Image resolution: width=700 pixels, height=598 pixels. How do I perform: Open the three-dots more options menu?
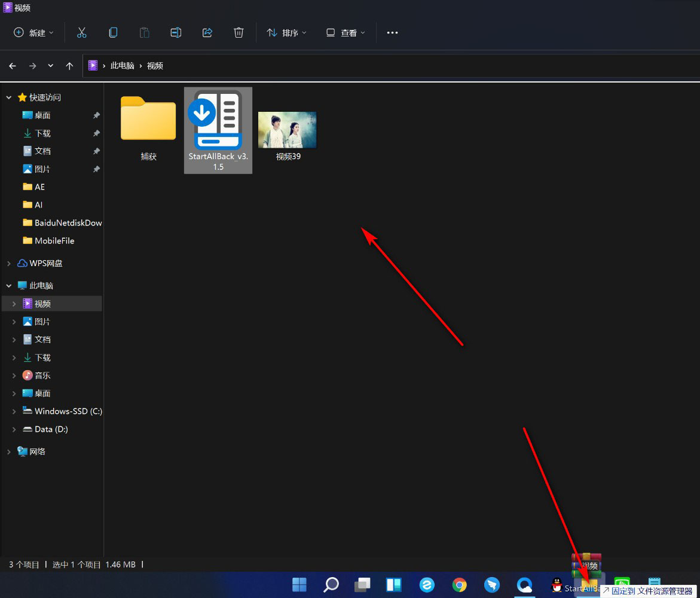tap(392, 33)
